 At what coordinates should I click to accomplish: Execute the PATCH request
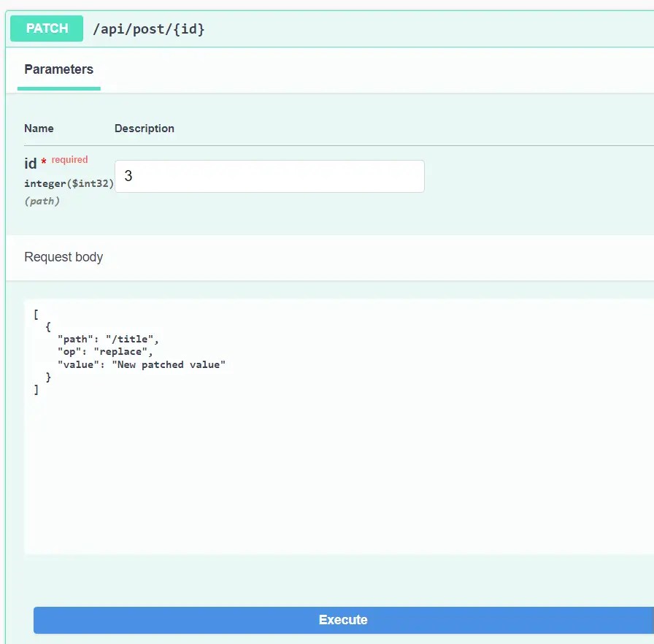coord(343,619)
